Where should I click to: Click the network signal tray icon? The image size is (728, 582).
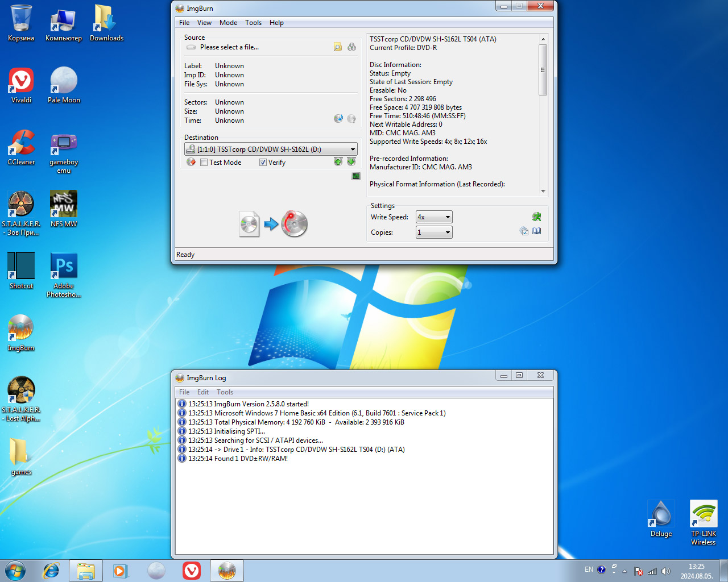coord(652,571)
